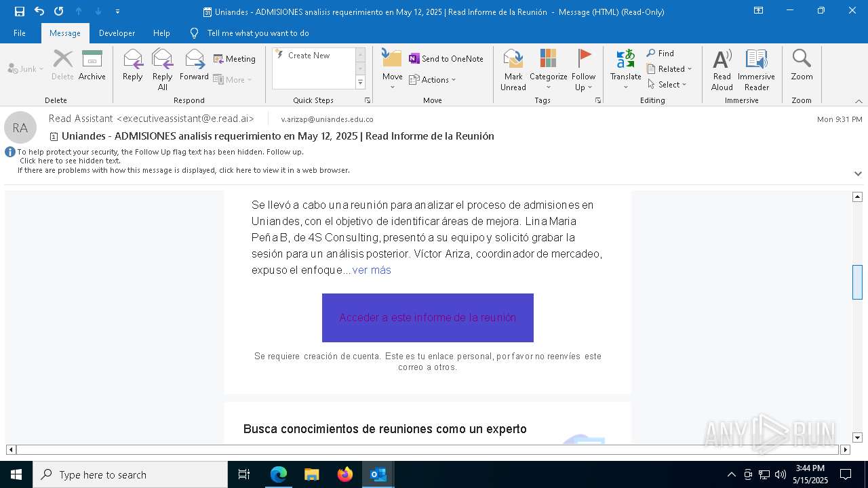The height and width of the screenshot is (488, 868).
Task: Start Read Aloud
Action: click(722, 70)
